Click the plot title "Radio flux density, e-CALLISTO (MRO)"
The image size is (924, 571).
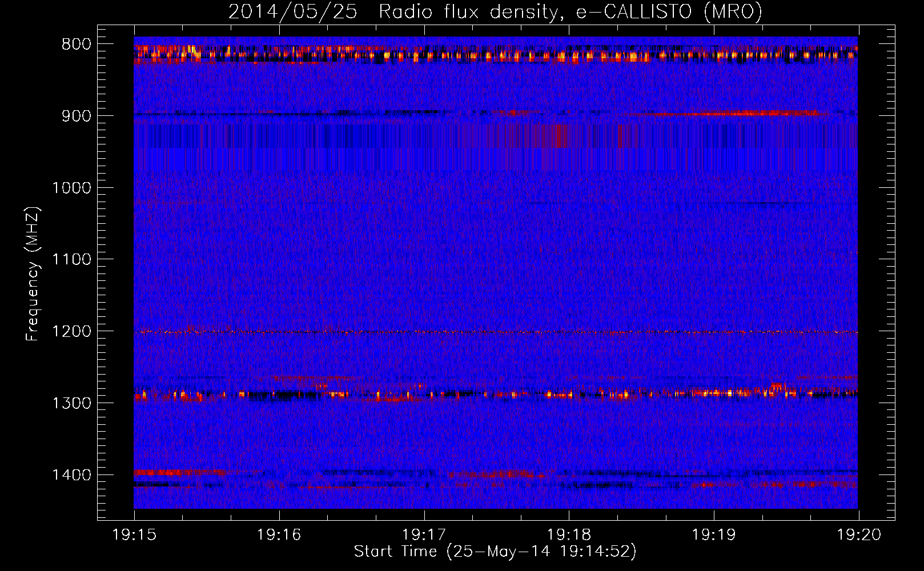[571, 12]
